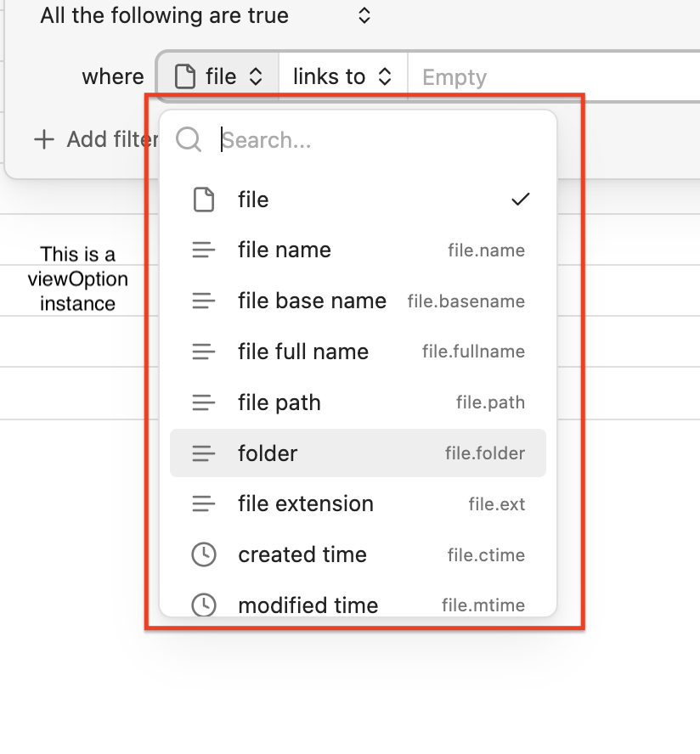Select the checked file option in list
Viewport: 700px width, 754px height.
pyautogui.click(x=358, y=200)
